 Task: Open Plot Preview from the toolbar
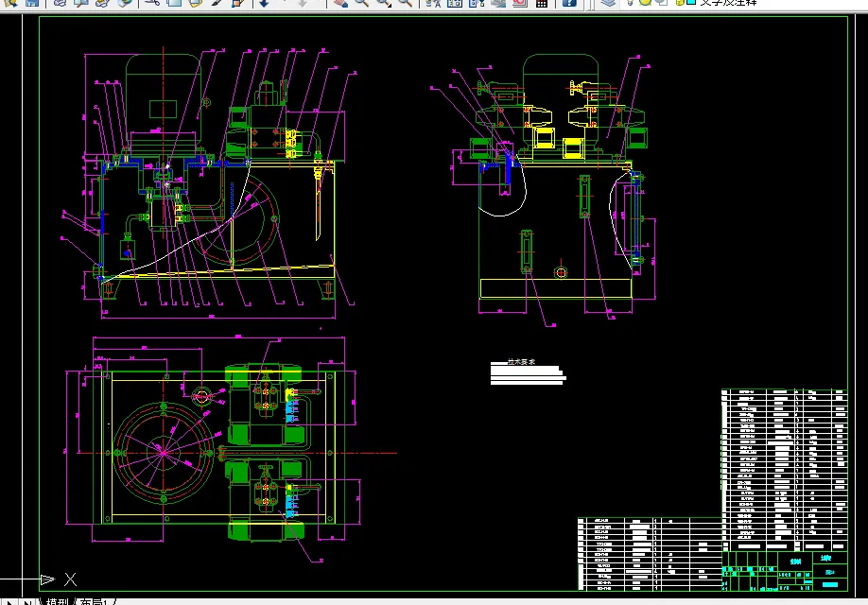click(x=81, y=3)
